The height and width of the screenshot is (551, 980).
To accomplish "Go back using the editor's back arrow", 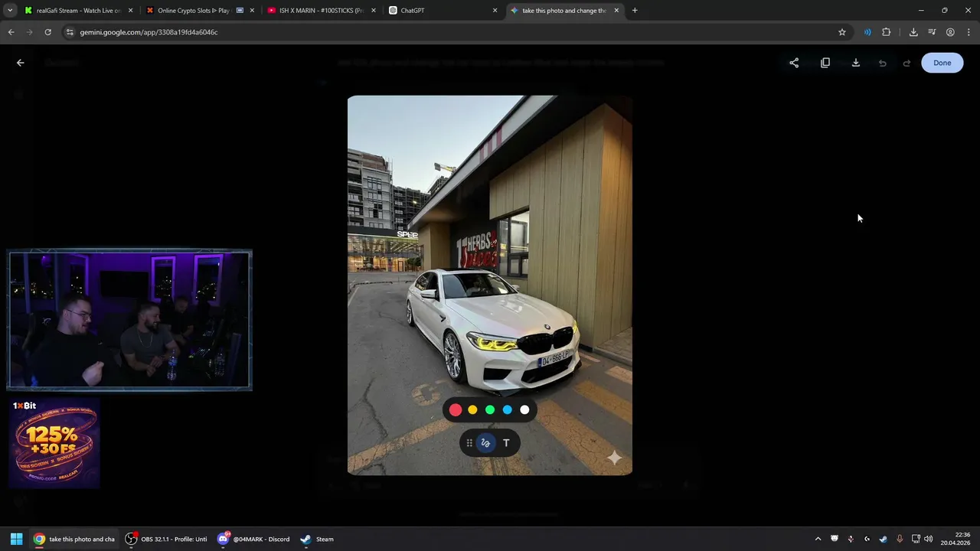I will point(21,63).
